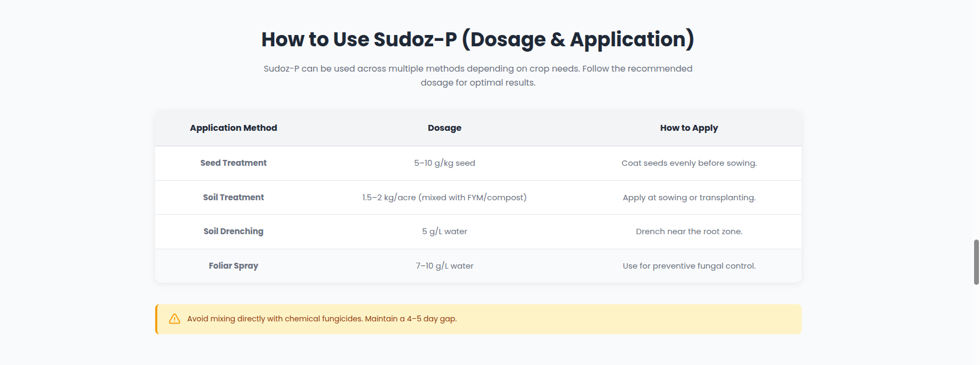Click the Soil Treatment row label
The height and width of the screenshot is (365, 980).
pyautogui.click(x=233, y=198)
